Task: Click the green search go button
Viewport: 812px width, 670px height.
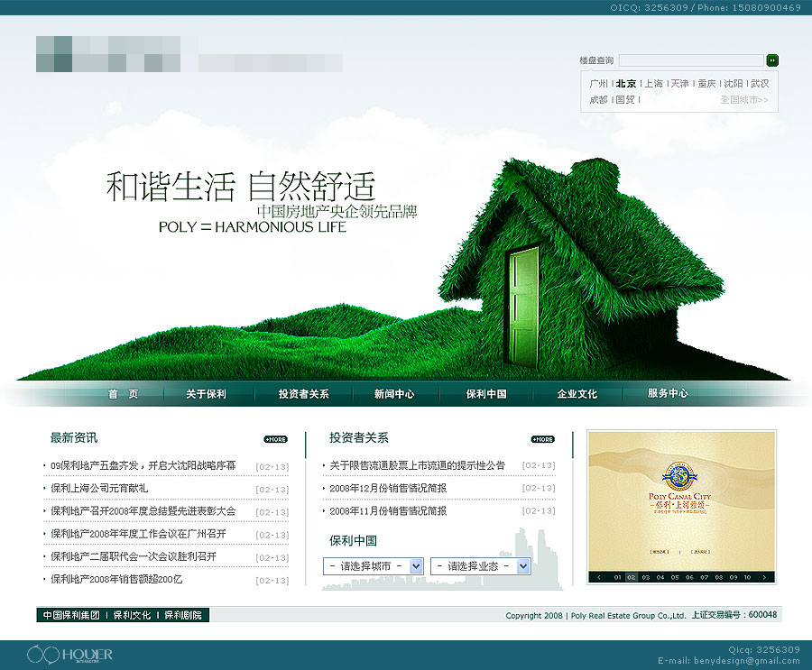Action: pos(772,60)
